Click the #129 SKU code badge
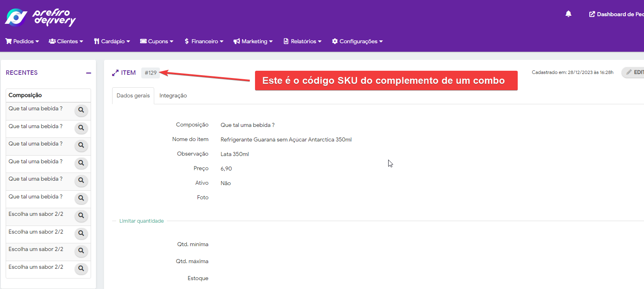The width and height of the screenshot is (644, 289). point(151,73)
